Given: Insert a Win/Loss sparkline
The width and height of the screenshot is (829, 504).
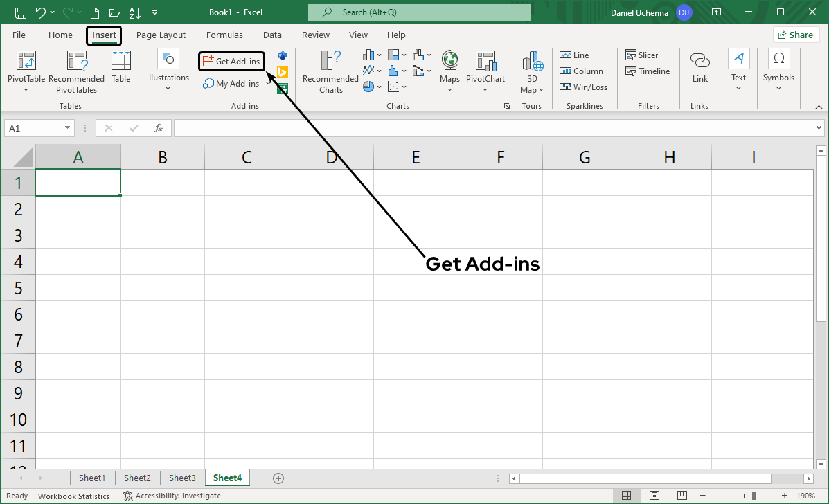Looking at the screenshot, I should 584,87.
